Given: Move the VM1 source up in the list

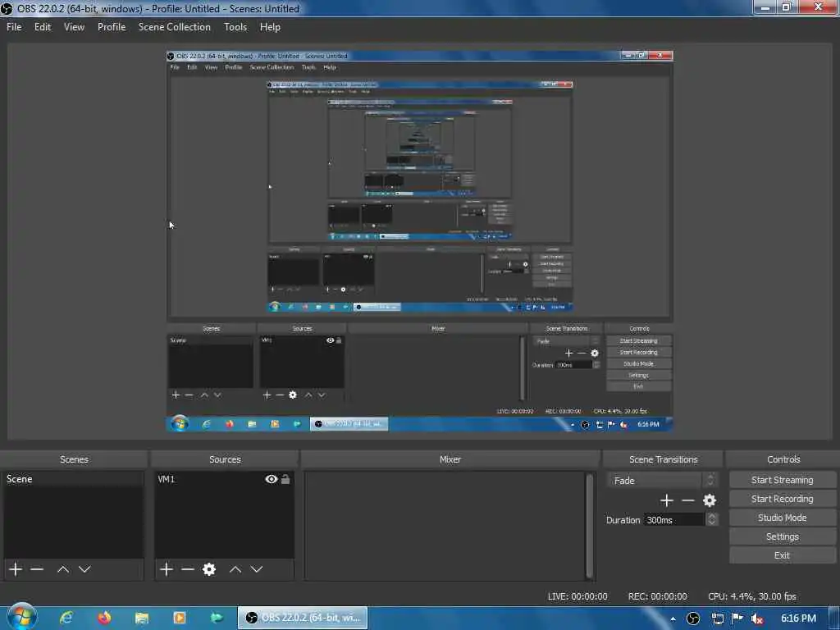Looking at the screenshot, I should (x=235, y=569).
